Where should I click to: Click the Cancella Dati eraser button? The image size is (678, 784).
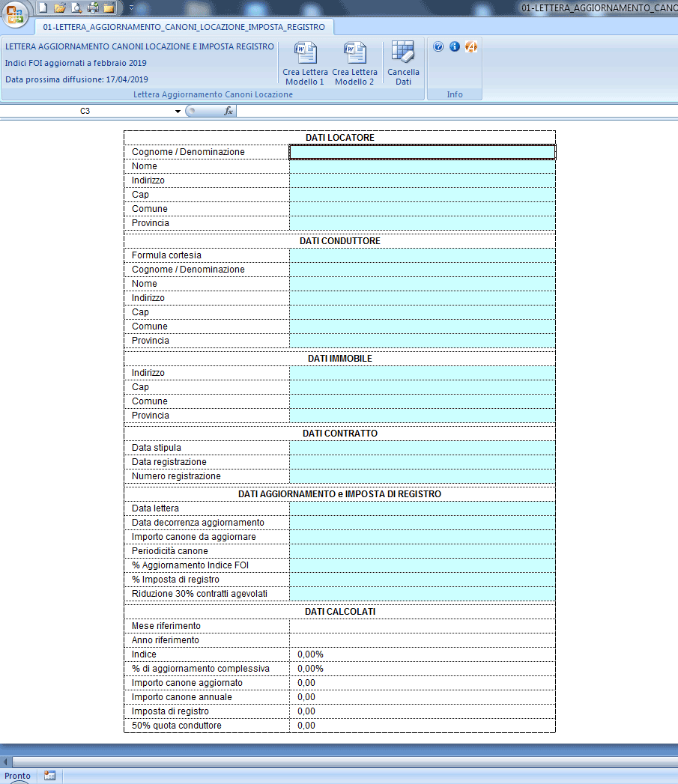pos(403,63)
